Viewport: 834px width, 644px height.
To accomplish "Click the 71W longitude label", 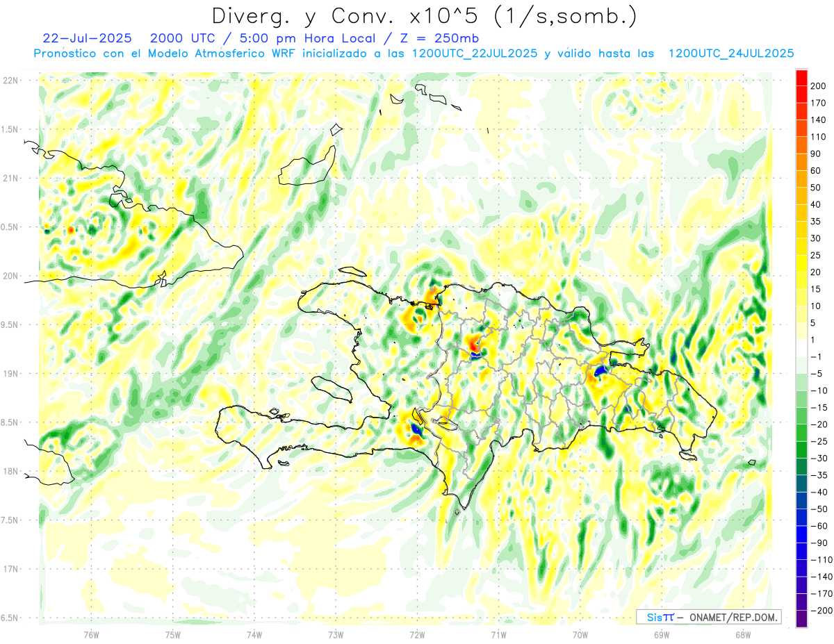I will (x=498, y=635).
